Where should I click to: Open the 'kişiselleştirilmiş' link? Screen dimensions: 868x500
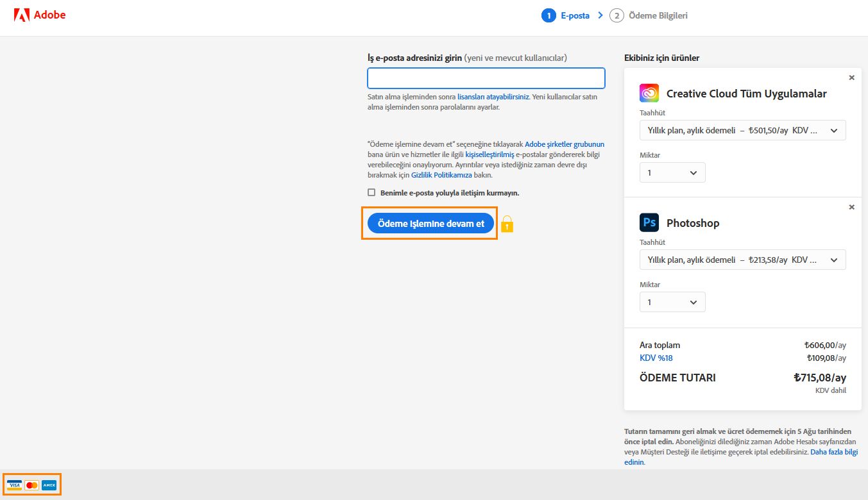489,154
